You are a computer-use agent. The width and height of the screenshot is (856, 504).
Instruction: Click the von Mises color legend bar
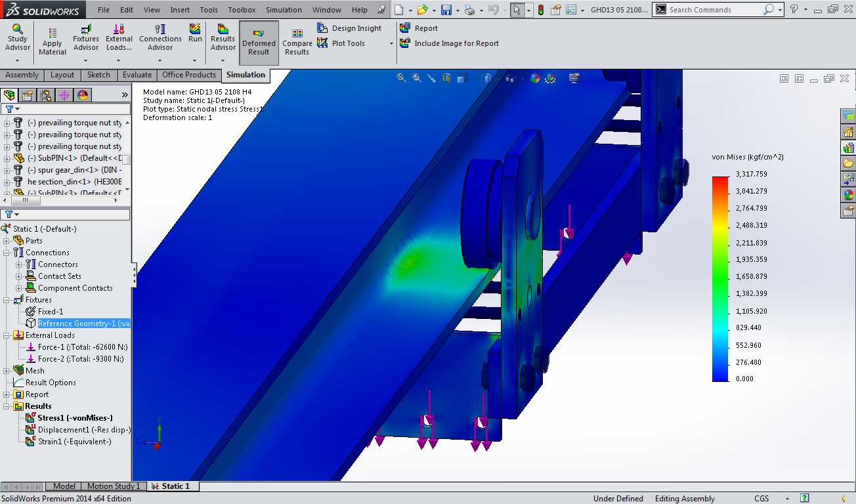(720, 279)
